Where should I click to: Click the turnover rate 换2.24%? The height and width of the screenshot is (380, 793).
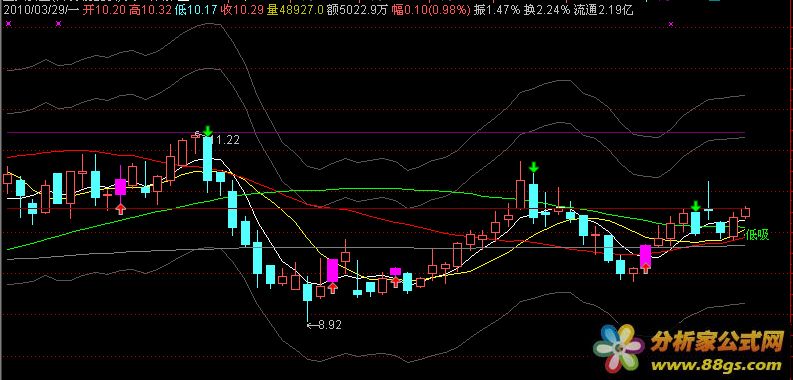pos(546,10)
